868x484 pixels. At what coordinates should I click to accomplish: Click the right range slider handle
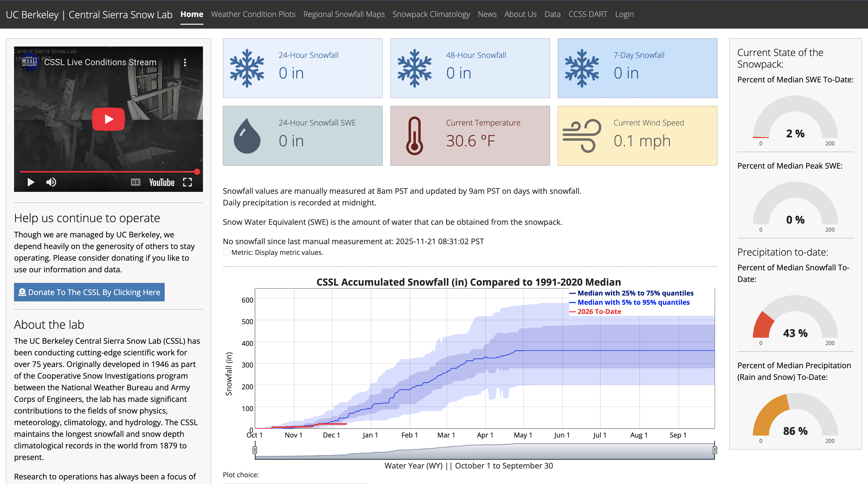click(x=715, y=450)
